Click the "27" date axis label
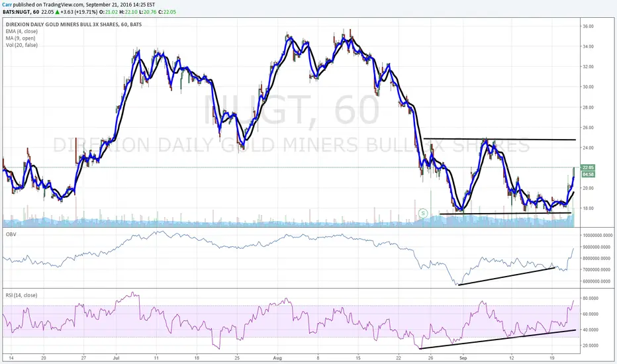Screen dimensions: 617x364 click(x=83, y=358)
